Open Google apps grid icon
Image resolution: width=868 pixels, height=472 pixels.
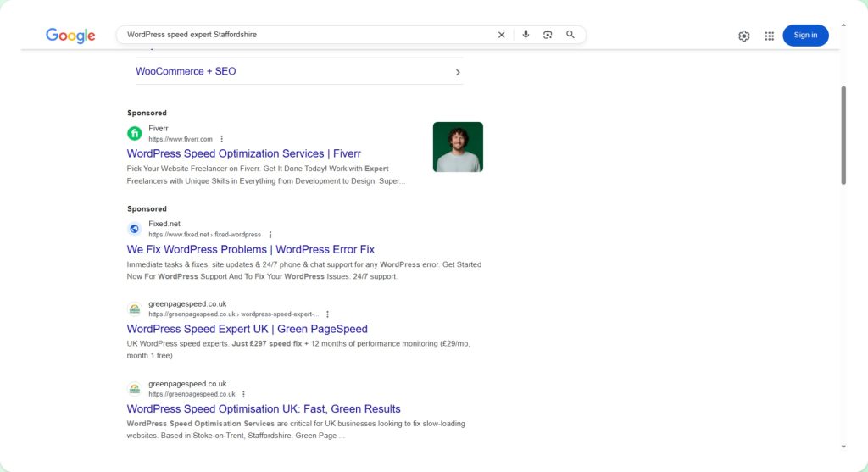[x=770, y=36]
